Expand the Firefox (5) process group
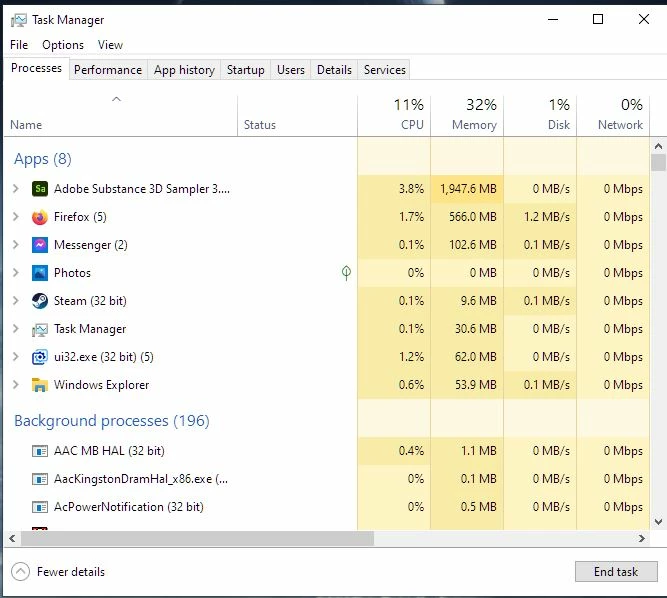 (16, 217)
